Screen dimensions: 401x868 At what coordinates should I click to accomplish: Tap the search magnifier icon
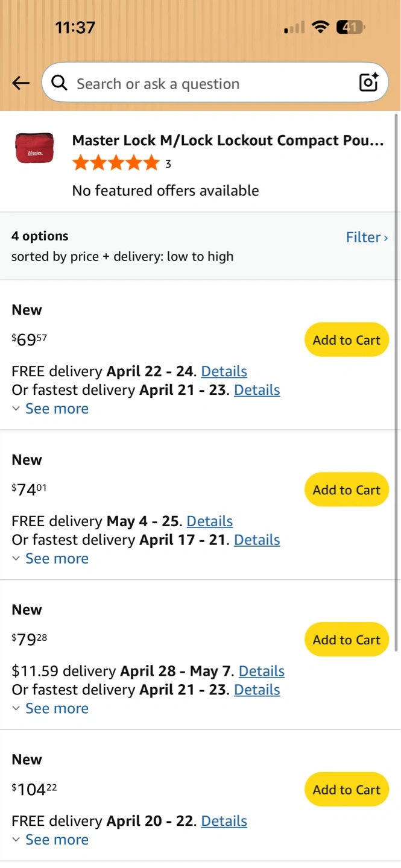59,83
